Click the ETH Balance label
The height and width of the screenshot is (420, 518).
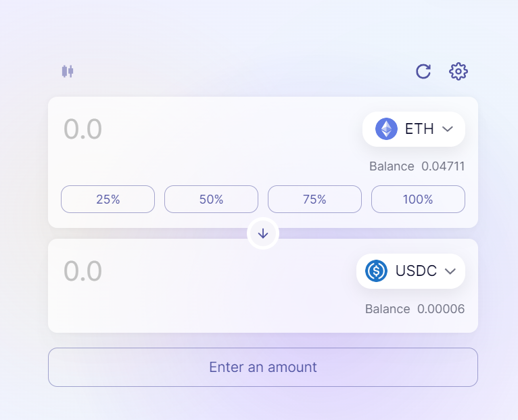click(x=392, y=166)
